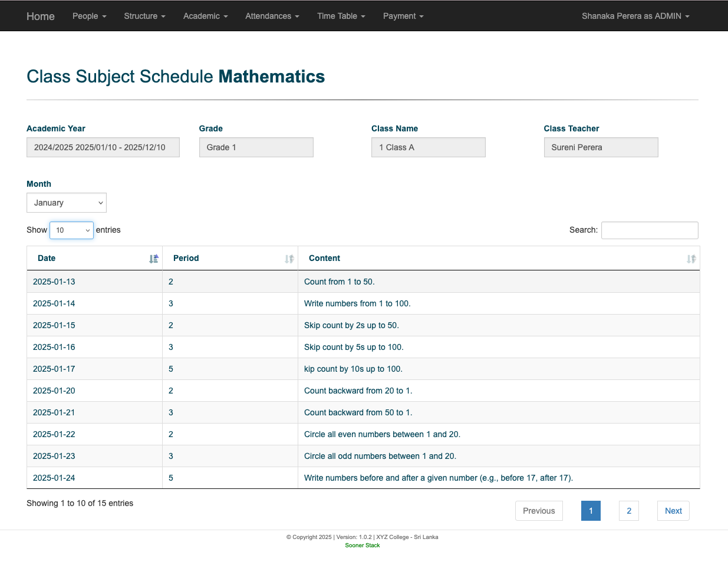Image resolution: width=728 pixels, height=562 pixels.
Task: Sort table by Date column icon
Action: 154,259
